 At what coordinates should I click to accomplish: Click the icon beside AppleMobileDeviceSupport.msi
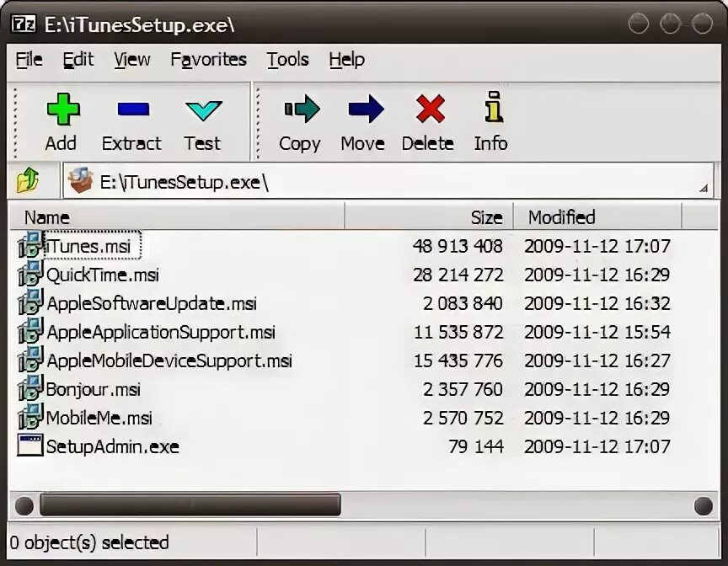point(30,360)
